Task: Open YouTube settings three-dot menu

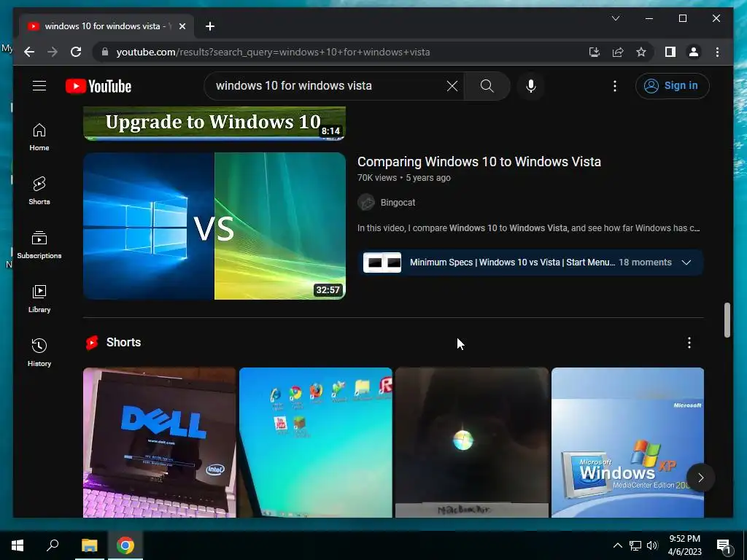Action: coord(614,86)
